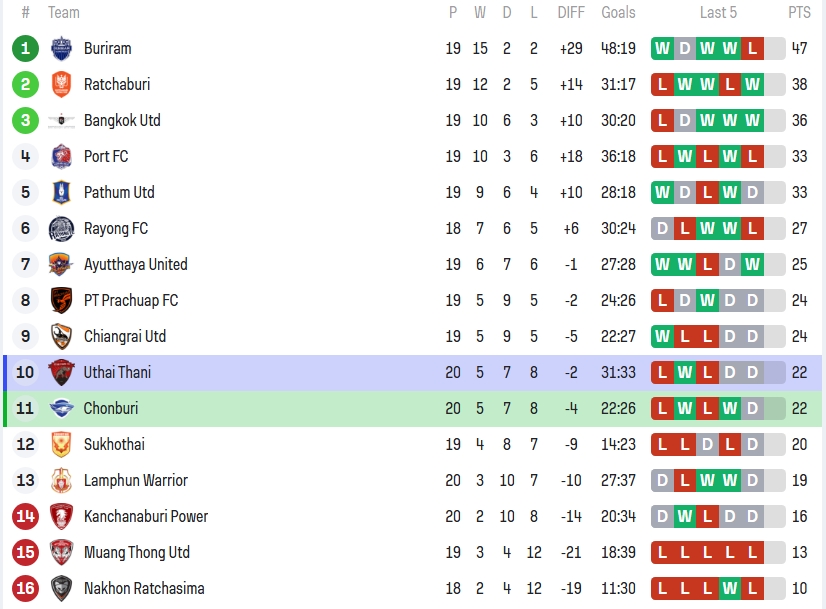Sort standings by DIFF column header
Viewport: 826px width, 609px height.
pyautogui.click(x=571, y=13)
